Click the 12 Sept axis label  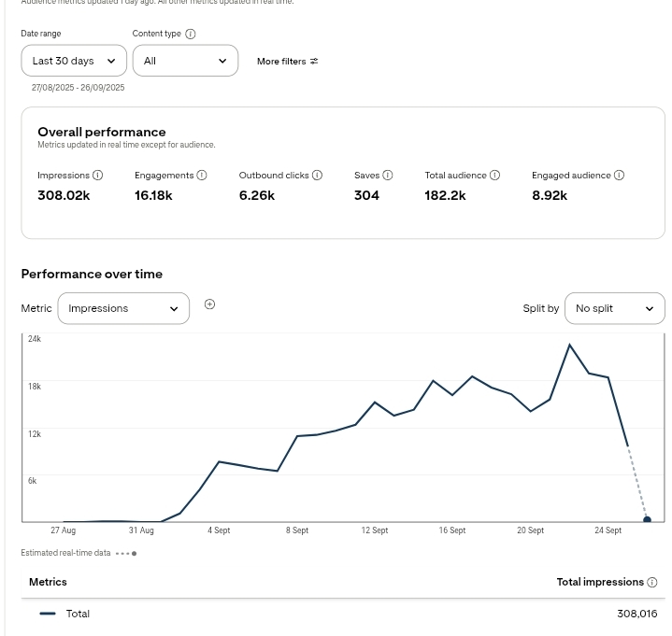[375, 530]
